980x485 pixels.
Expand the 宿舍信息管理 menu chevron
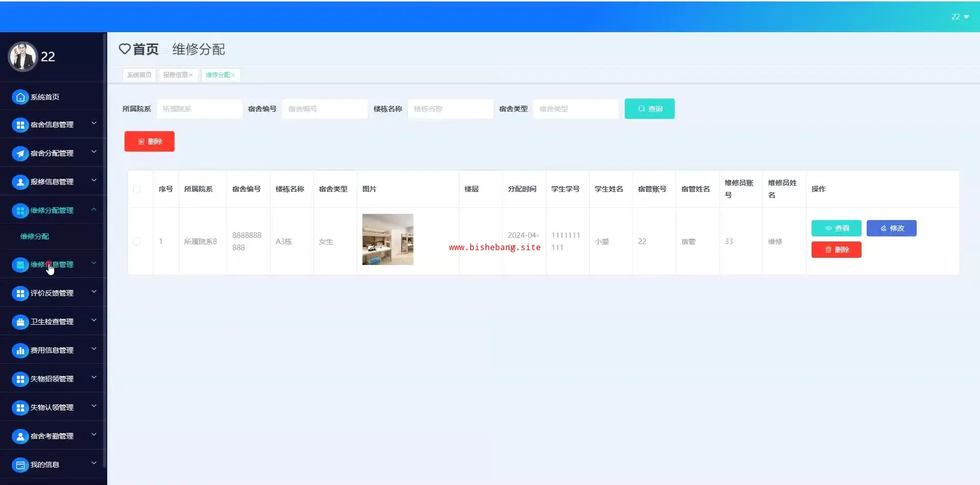point(94,124)
